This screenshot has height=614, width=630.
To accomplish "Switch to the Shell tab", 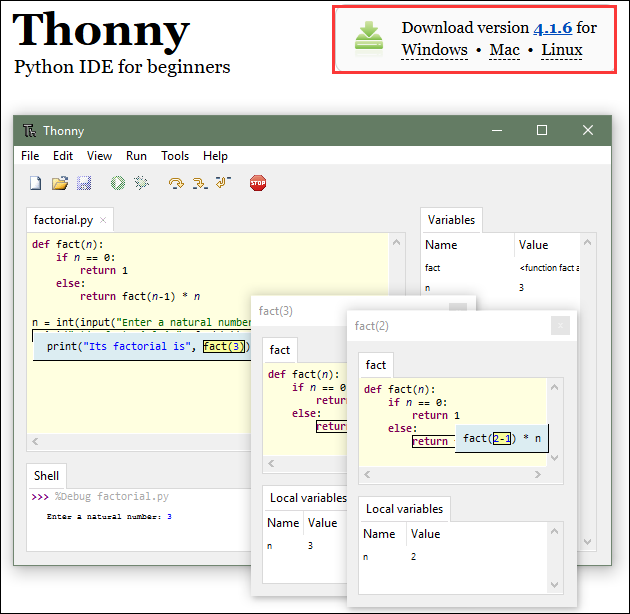I will click(47, 476).
